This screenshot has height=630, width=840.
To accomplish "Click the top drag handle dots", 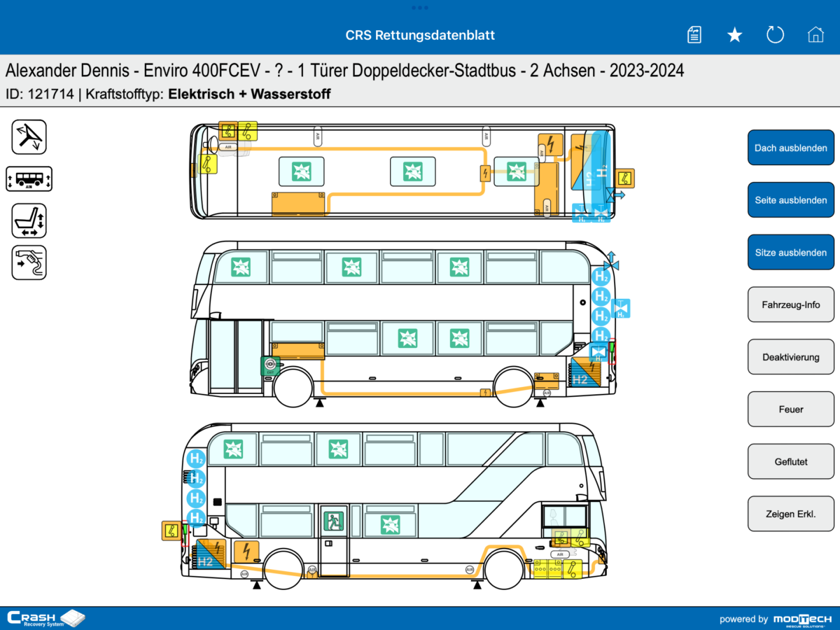I will (x=420, y=8).
